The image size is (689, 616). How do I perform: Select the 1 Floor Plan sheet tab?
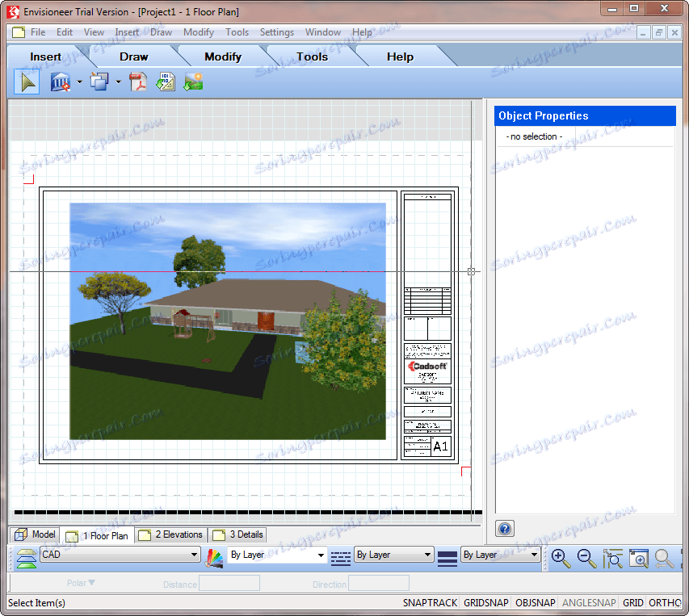click(x=97, y=535)
